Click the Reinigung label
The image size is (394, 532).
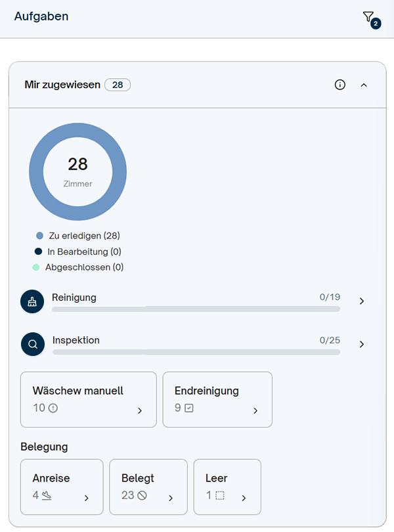pyautogui.click(x=74, y=298)
